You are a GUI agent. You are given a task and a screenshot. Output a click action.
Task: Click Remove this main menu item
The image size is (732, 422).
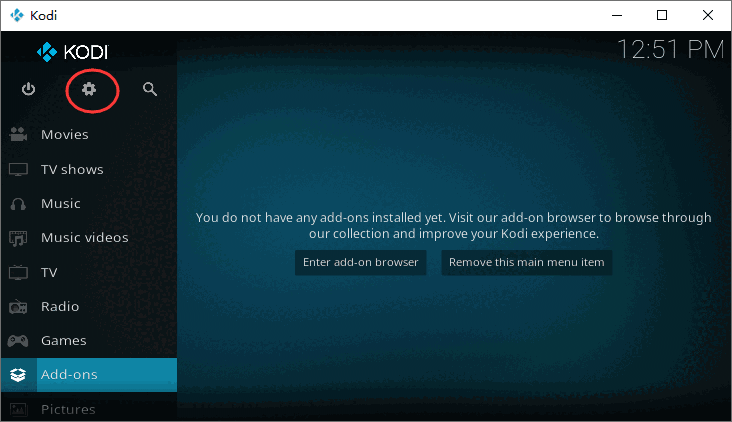coord(527,262)
